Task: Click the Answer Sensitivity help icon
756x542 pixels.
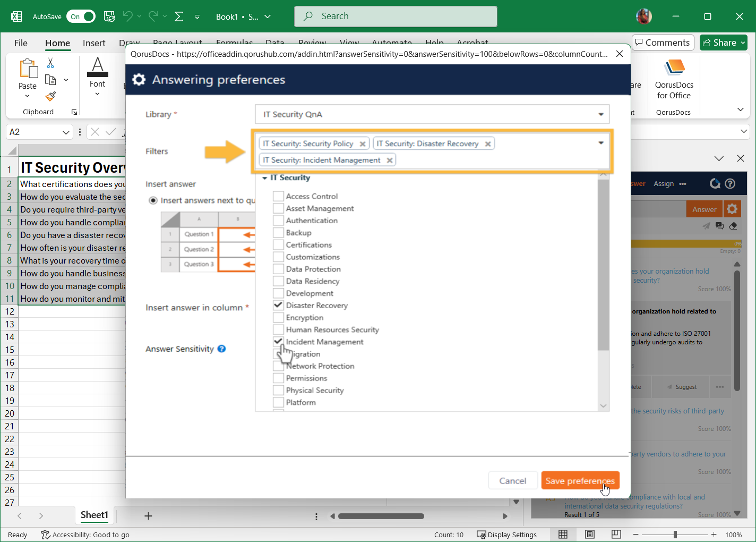Action: [x=222, y=349]
